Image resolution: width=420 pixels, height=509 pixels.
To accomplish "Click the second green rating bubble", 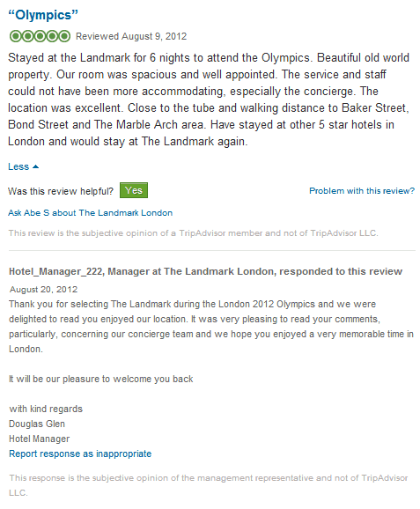I will (27, 36).
